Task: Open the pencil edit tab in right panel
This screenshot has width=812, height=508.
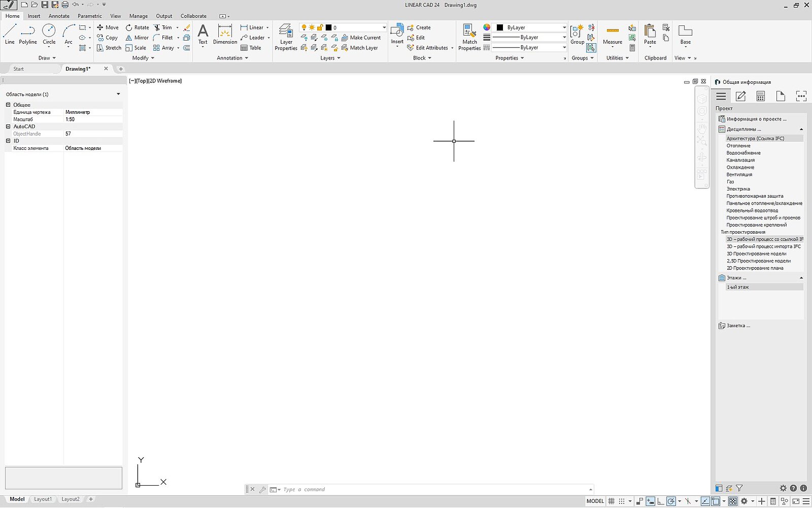Action: [x=740, y=96]
